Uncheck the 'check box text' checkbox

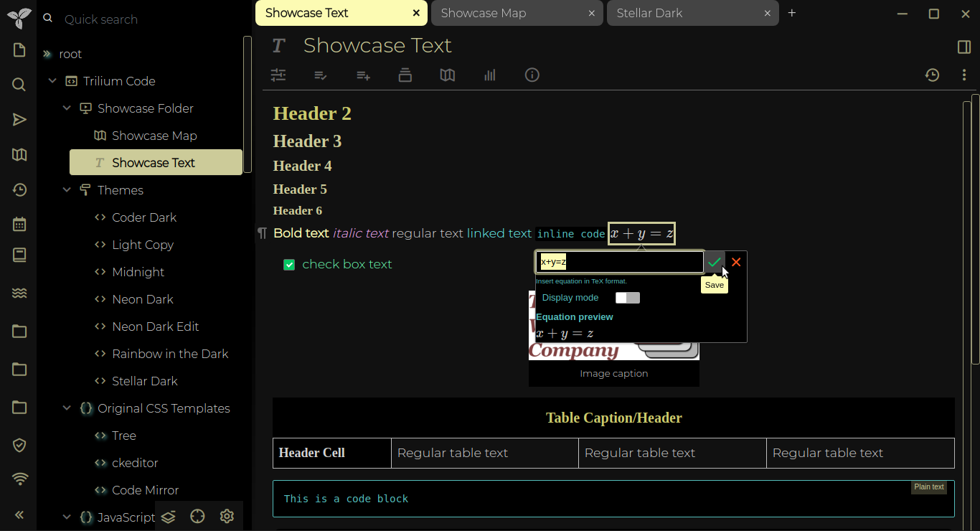[x=289, y=265]
